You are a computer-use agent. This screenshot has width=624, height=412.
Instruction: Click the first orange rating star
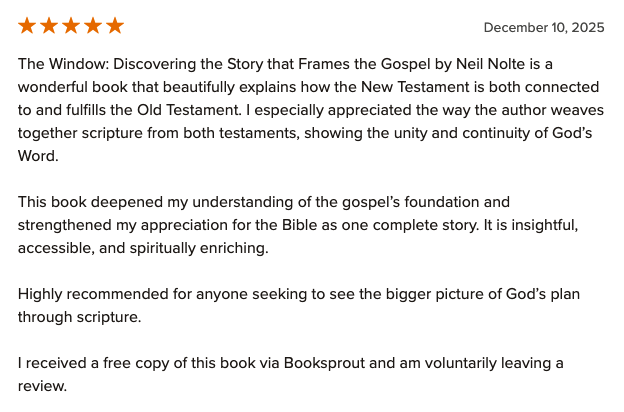27,26
